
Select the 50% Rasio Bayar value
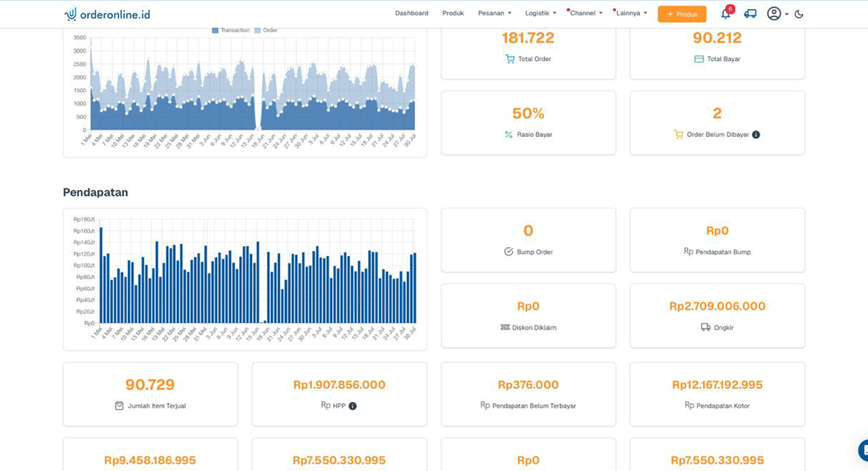[528, 113]
